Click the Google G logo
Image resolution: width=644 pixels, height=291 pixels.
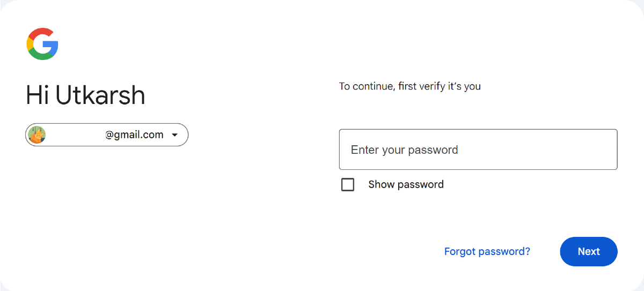tap(42, 44)
